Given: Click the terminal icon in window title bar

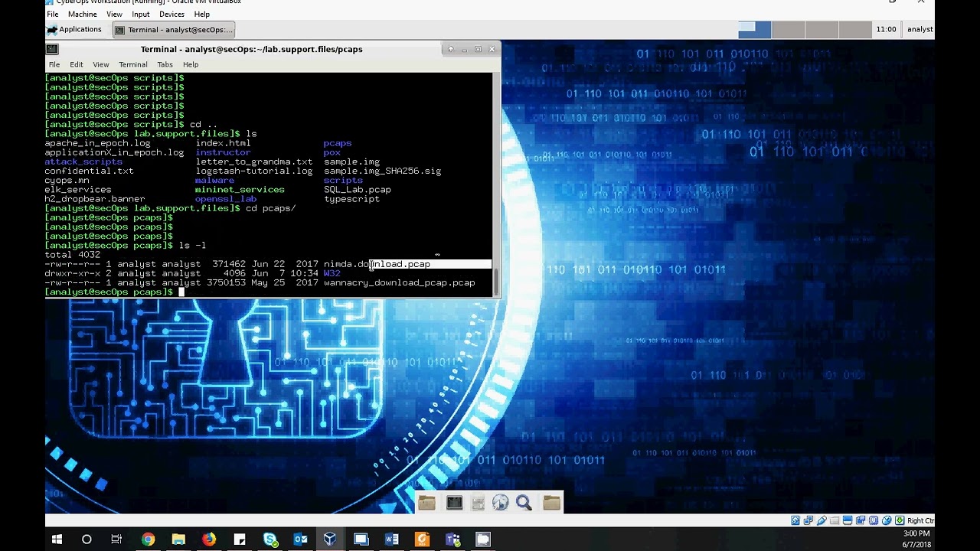Looking at the screenshot, I should click(x=52, y=49).
